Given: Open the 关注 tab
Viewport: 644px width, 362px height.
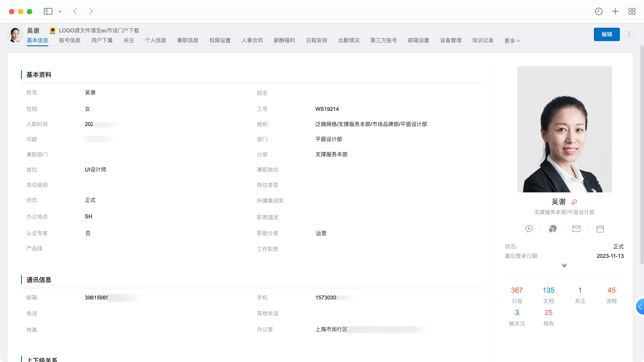Looking at the screenshot, I should (x=129, y=40).
